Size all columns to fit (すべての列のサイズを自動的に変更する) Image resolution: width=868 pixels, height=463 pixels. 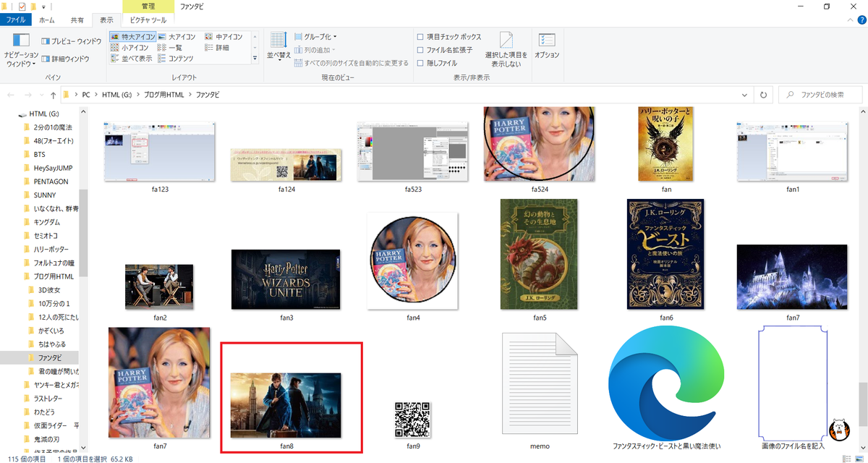pyautogui.click(x=352, y=63)
